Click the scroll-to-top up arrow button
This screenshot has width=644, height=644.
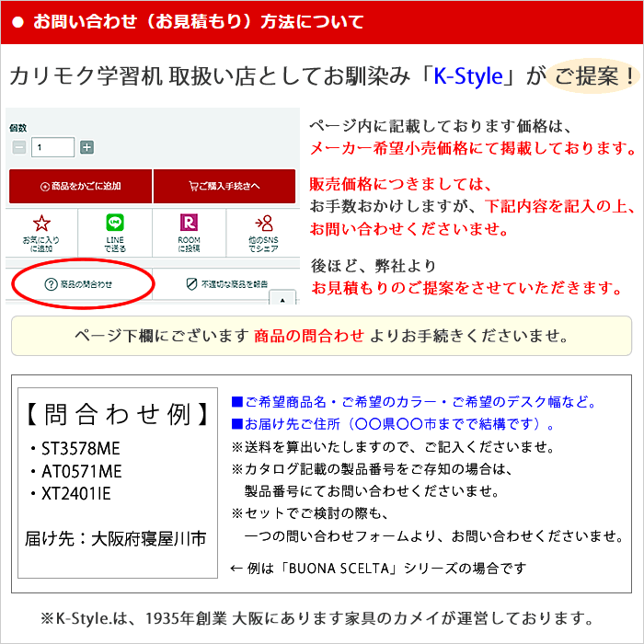coord(282,298)
